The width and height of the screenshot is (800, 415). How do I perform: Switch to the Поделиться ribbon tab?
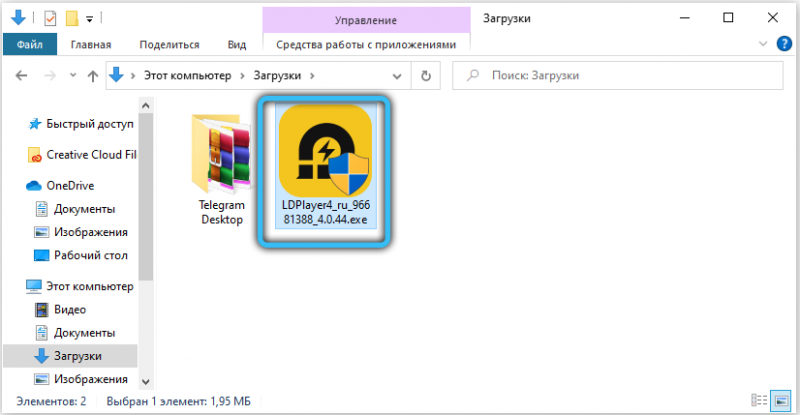(x=169, y=44)
